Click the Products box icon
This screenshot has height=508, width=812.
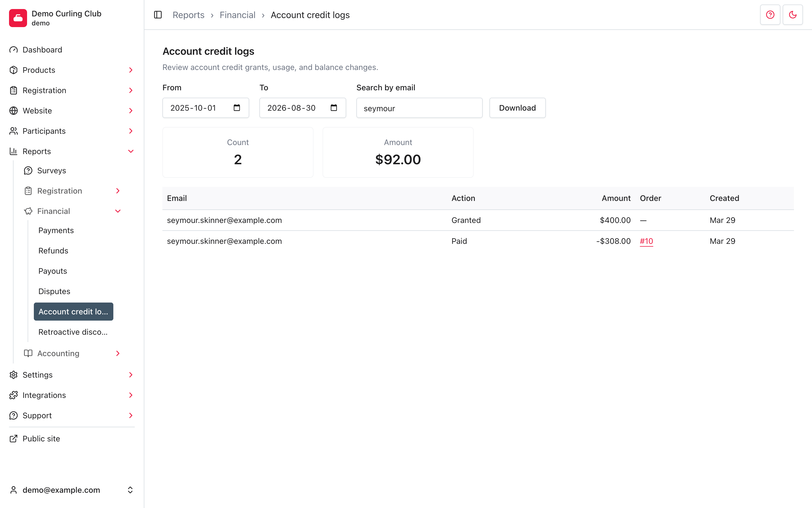click(14, 70)
